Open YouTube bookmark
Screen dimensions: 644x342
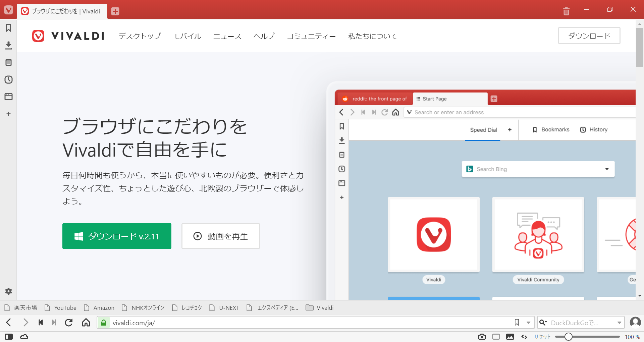point(61,308)
